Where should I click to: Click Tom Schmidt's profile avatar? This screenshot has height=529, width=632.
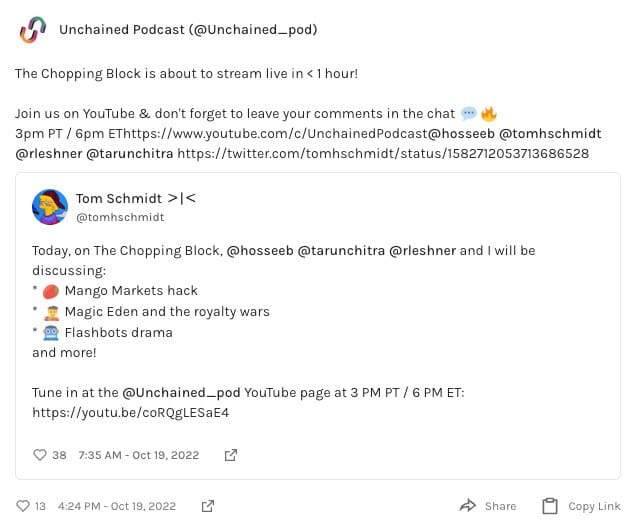[x=49, y=207]
